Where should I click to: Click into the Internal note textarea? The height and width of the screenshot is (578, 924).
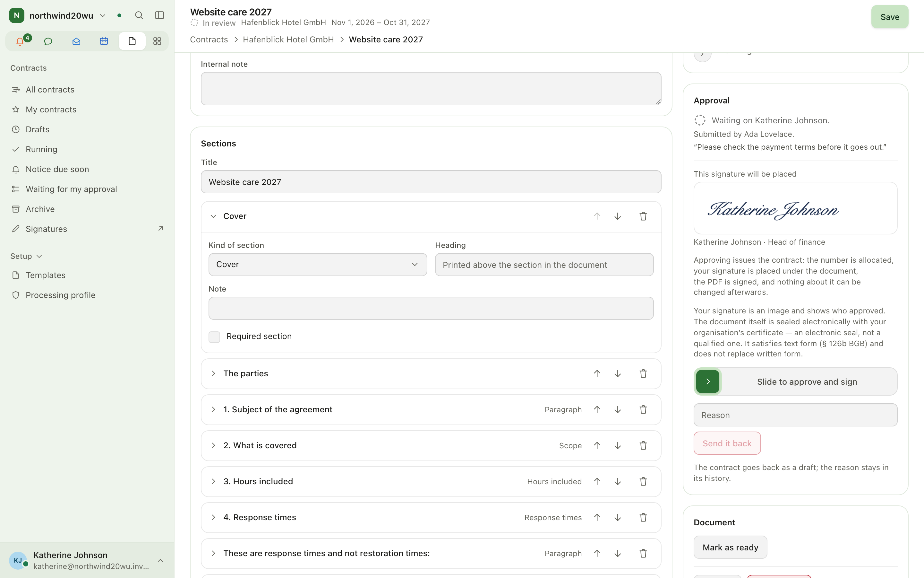coord(431,89)
